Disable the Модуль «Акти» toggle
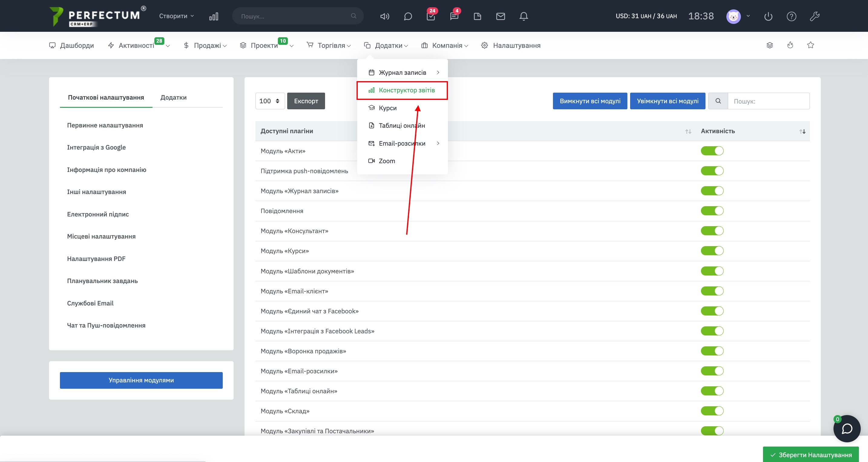Viewport: 868px width, 462px height. click(x=712, y=151)
